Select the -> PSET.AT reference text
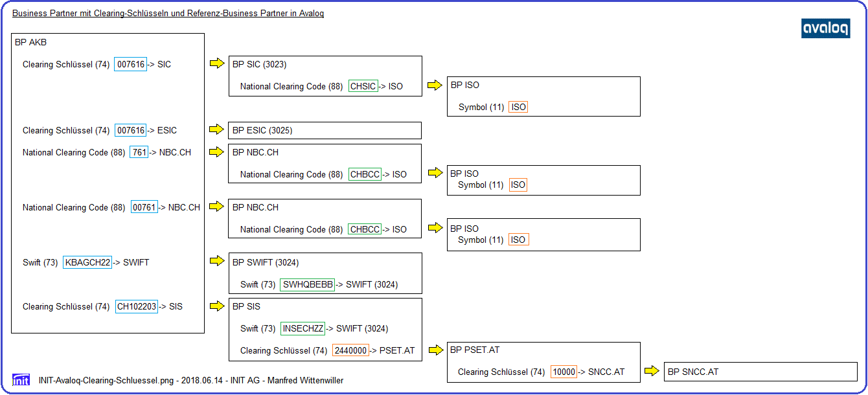 [392, 350]
